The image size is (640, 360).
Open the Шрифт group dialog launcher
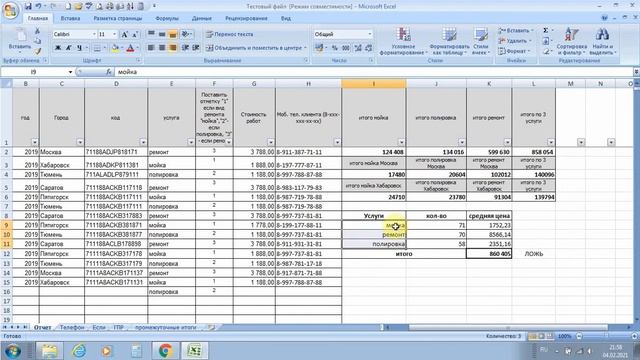[138, 60]
